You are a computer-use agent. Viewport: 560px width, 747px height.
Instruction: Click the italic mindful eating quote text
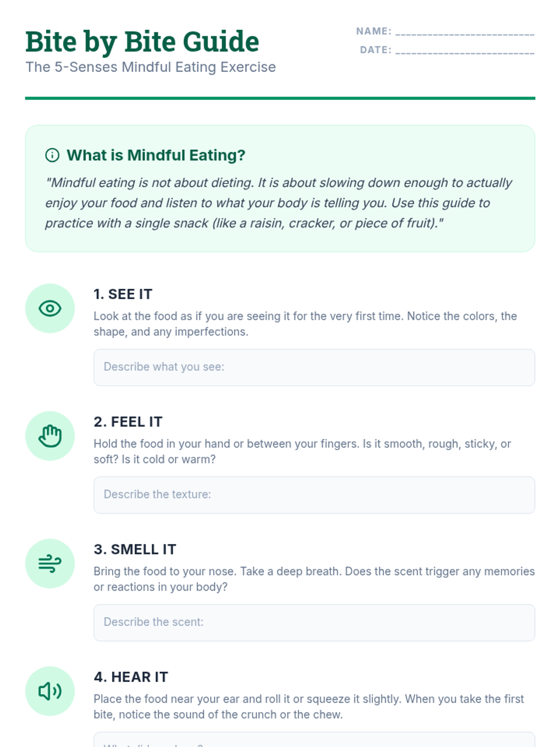(279, 203)
